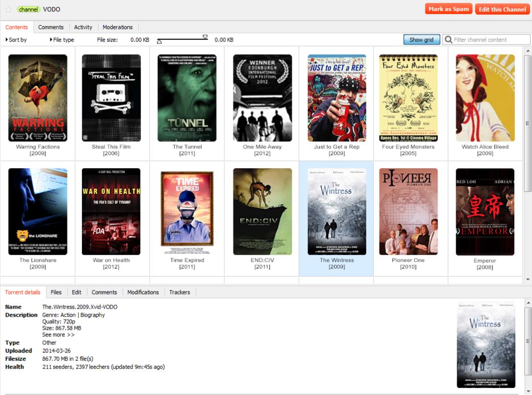Expand the Sort by options
The height and width of the screenshot is (395, 532).
point(16,40)
